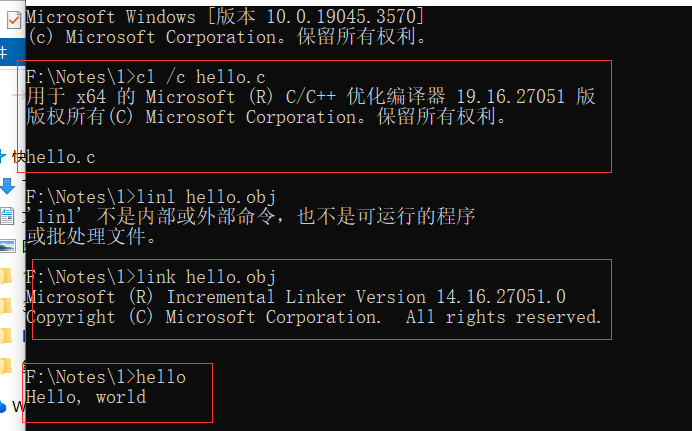
Task: Click the blue icon beside the W label
Action: coord(3,406)
